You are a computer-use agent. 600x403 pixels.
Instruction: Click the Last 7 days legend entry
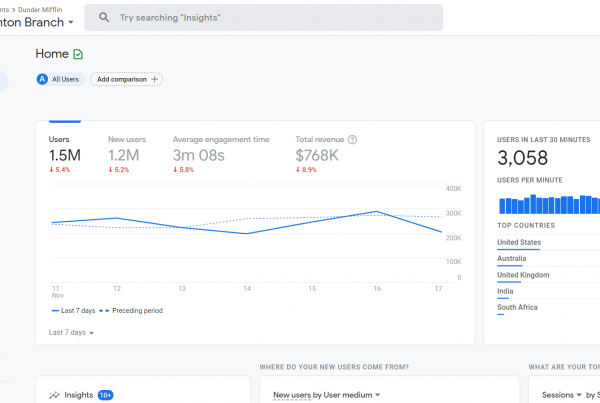tap(73, 311)
